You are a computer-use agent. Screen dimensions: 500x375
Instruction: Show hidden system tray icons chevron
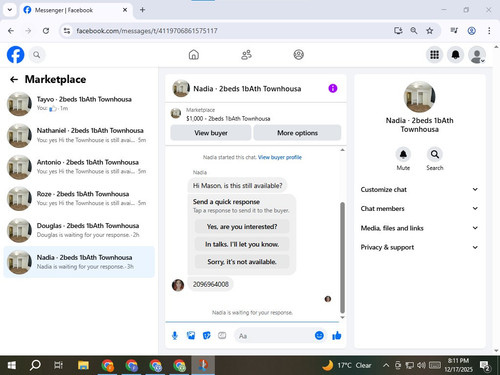[386, 365]
